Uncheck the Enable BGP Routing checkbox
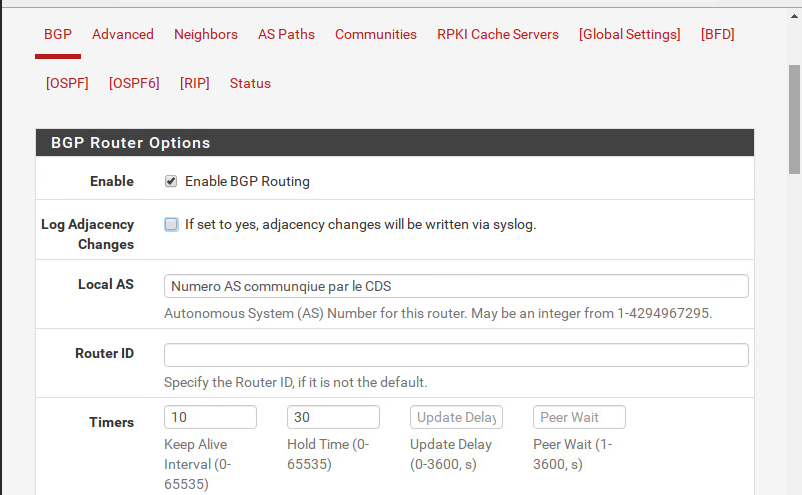The width and height of the screenshot is (802, 495). (171, 181)
